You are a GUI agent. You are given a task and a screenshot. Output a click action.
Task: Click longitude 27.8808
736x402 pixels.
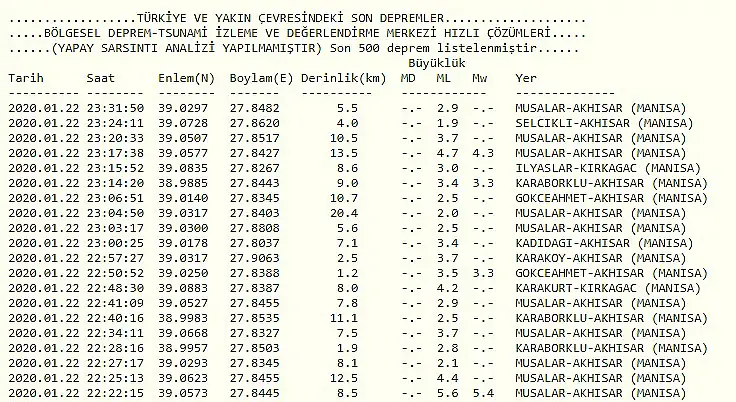coord(254,228)
